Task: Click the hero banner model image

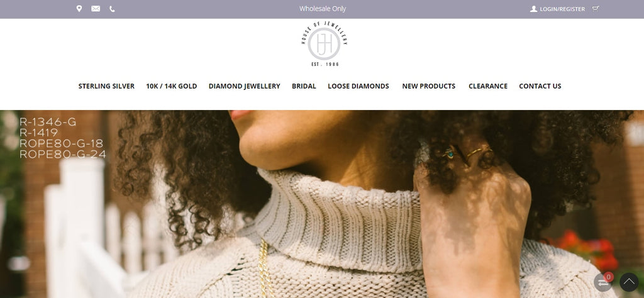Action: (x=322, y=204)
